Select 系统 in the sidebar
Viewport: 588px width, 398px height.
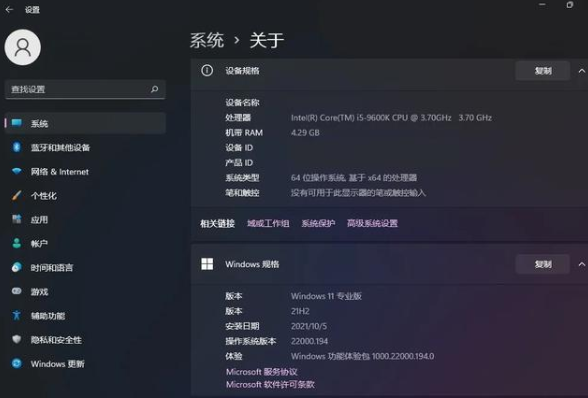point(86,123)
